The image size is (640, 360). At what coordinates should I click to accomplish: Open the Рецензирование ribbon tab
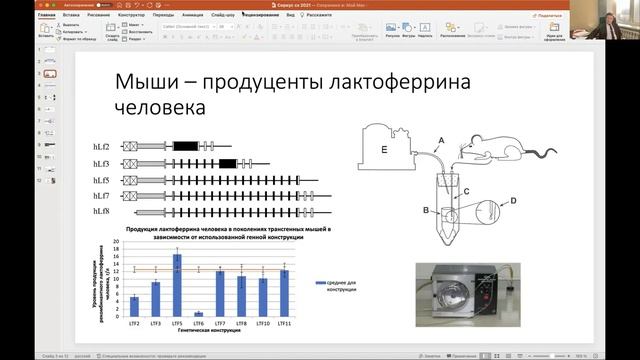(260, 15)
